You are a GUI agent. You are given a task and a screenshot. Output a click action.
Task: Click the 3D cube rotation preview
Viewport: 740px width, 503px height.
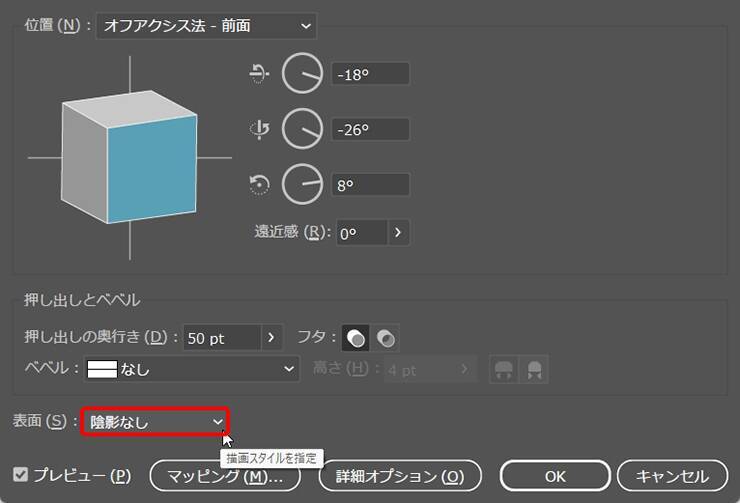129,158
